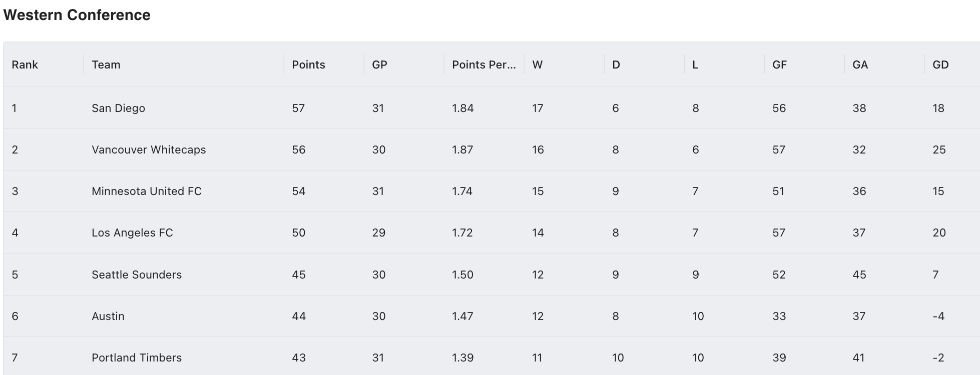
Task: Click the Austin team cell
Action: pos(184,316)
